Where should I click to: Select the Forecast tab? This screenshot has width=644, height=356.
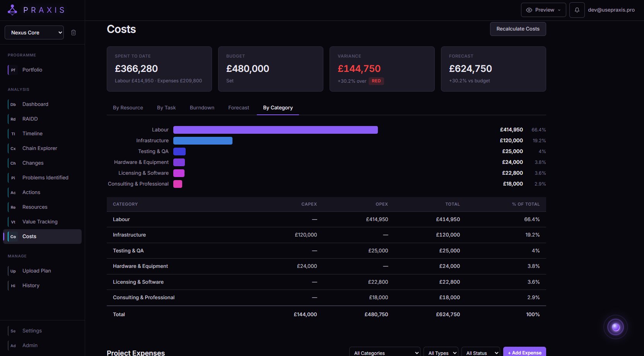coord(239,108)
